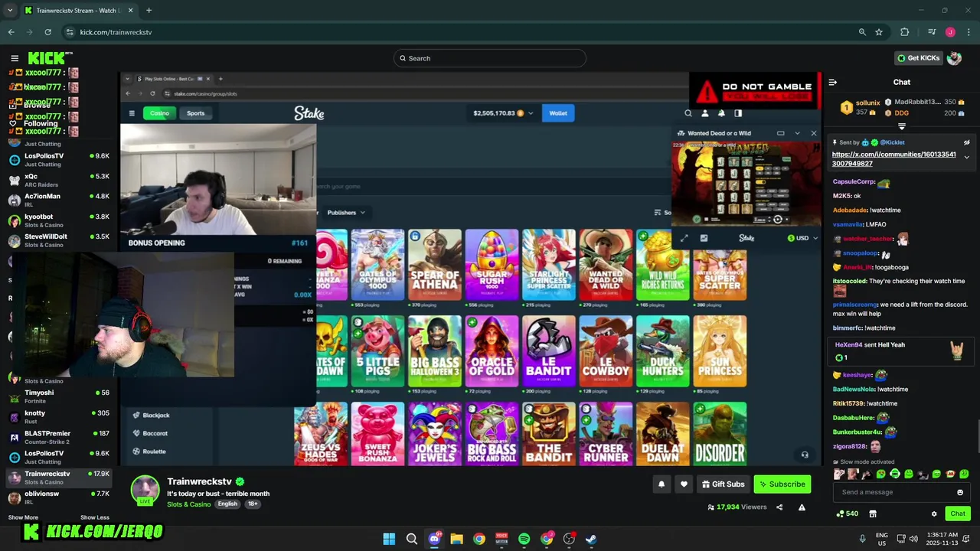Open the pinned x.com communities link
The image size is (980, 551).
893,159
